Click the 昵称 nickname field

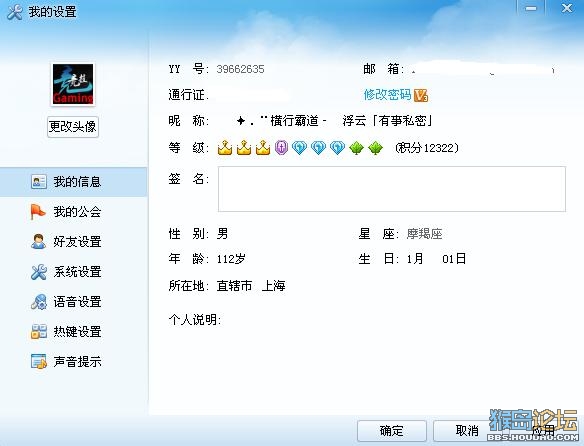(x=333, y=121)
